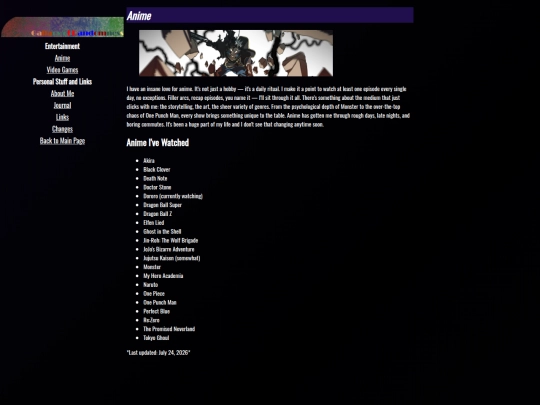Viewport: 540px width, 405px height.
Task: Select Jin-Roh: The Wolf Brigade entry
Action: pyautogui.click(x=170, y=240)
